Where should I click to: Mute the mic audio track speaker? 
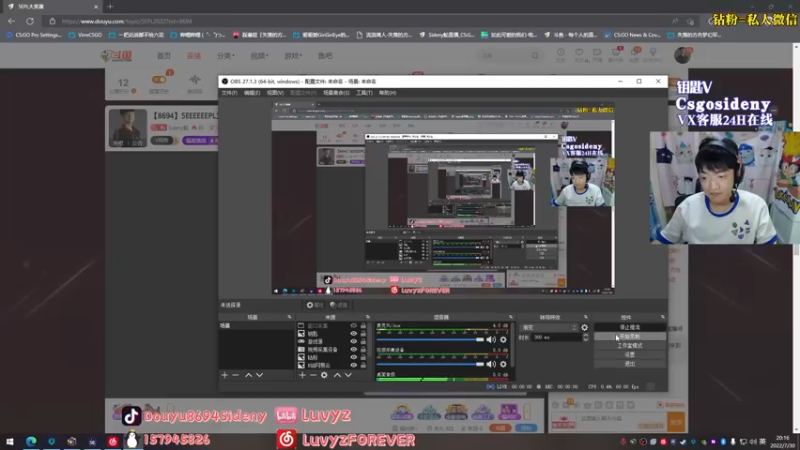point(491,339)
